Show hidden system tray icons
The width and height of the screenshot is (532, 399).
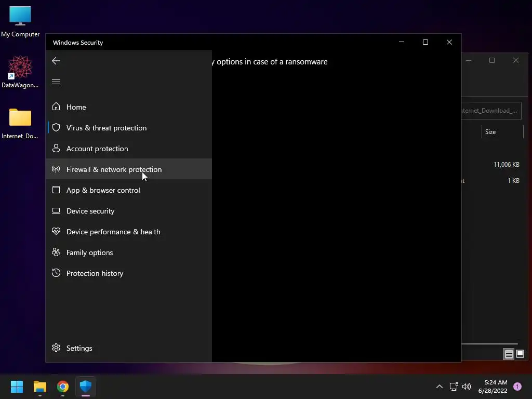coord(440,387)
